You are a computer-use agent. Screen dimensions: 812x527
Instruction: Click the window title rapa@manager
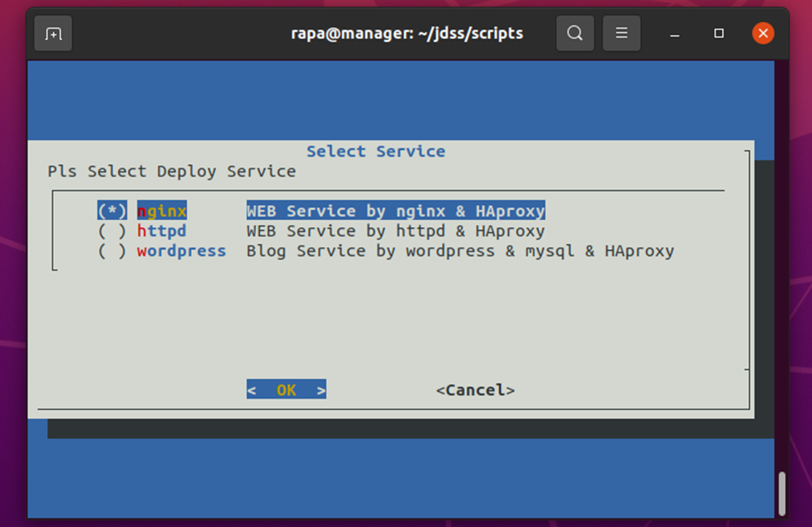[406, 33]
